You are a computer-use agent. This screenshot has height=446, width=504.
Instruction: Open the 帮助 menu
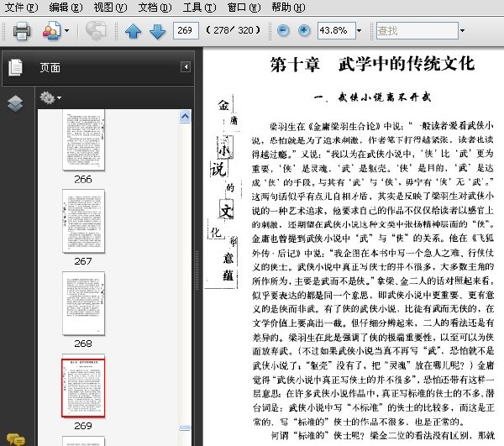pos(288,7)
